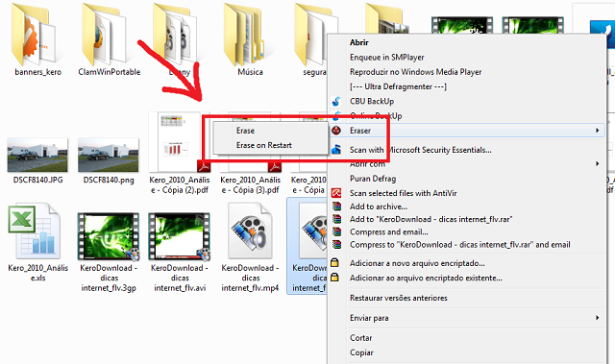The width and height of the screenshot is (615, 364).
Task: Choose Compress and email...
Action: click(388, 232)
